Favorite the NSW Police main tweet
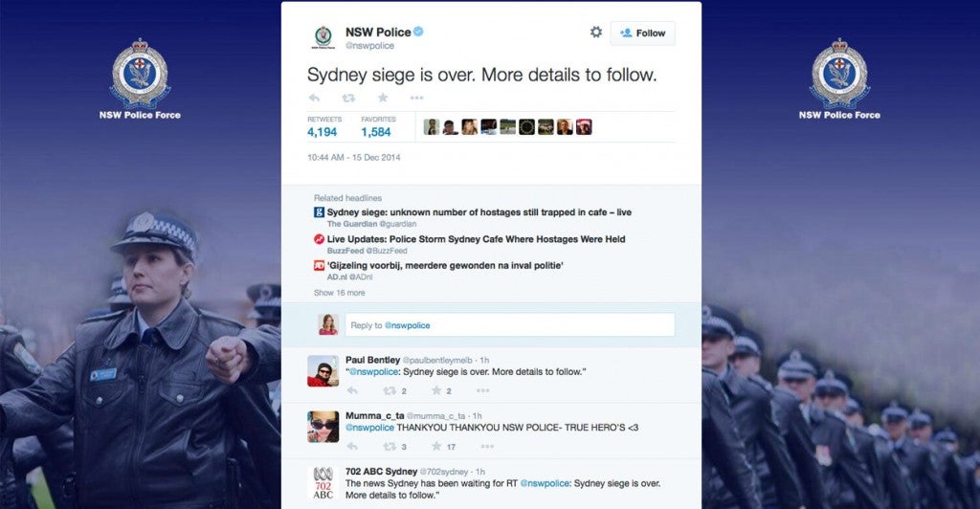Screen dimensions: 980x509 (383, 98)
